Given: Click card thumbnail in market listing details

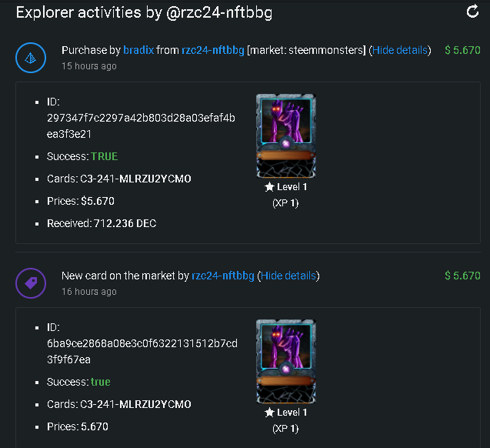Looking at the screenshot, I should (286, 361).
